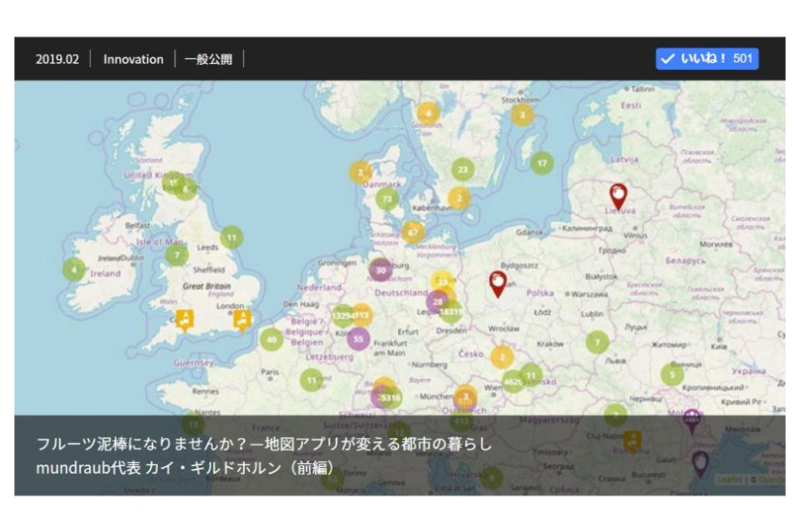Click the red pin marker in western Poland
This screenshot has width=800, height=532.
click(497, 283)
